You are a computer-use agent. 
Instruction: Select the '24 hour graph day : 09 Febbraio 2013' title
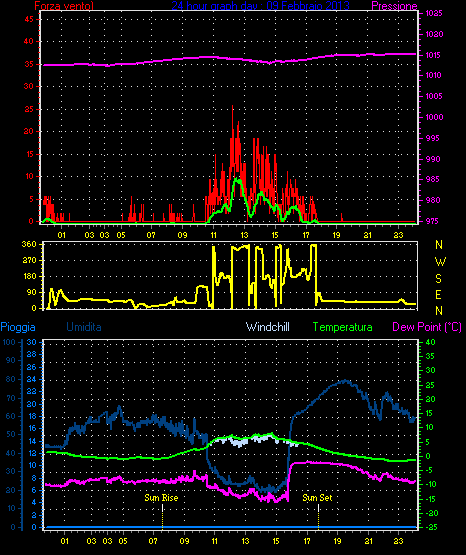click(260, 5)
